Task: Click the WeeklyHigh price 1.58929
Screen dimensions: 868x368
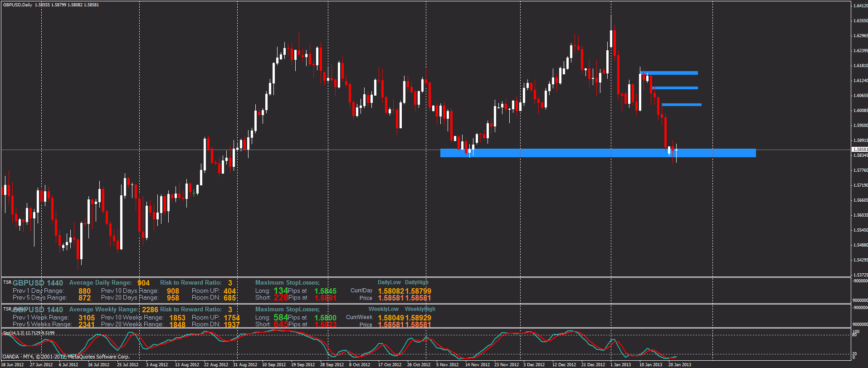Action: click(418, 318)
